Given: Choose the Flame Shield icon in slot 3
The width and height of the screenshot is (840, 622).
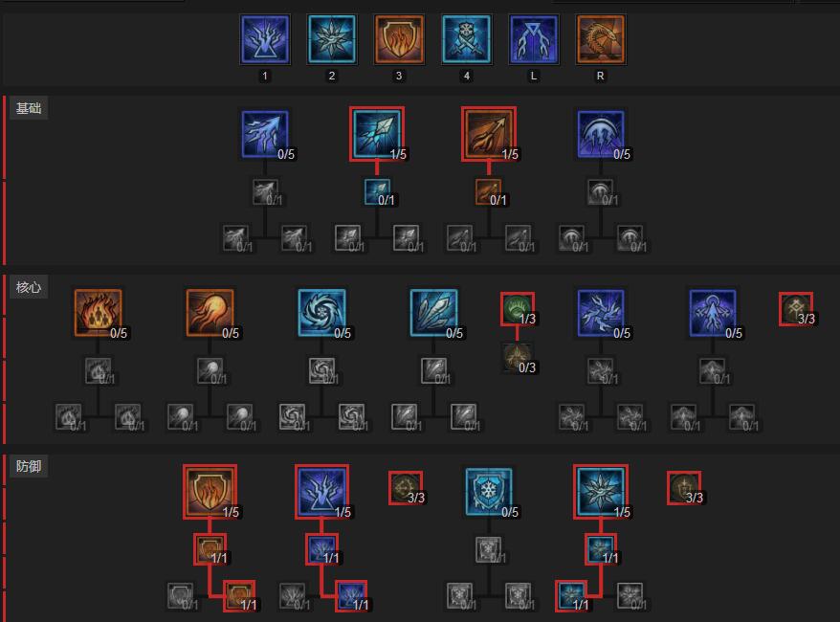Looking at the screenshot, I should pos(399,39).
